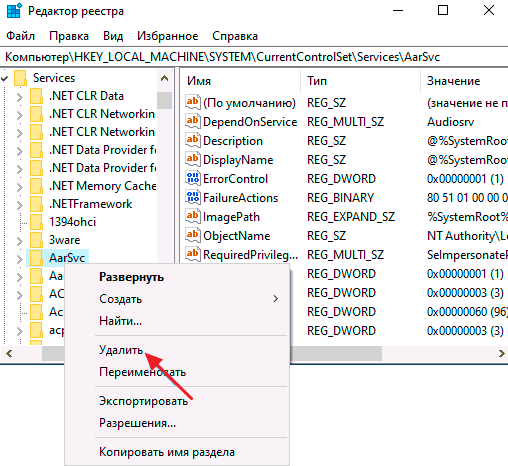
Task: Click horizontal scrollbar left arrow
Action: coord(9,353)
